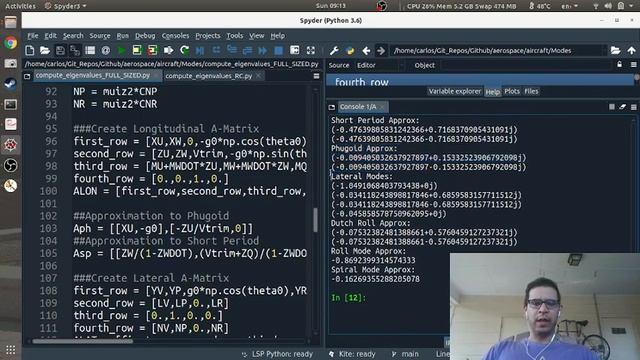Open the Debug menu
640x360 pixels.
coord(145,36)
